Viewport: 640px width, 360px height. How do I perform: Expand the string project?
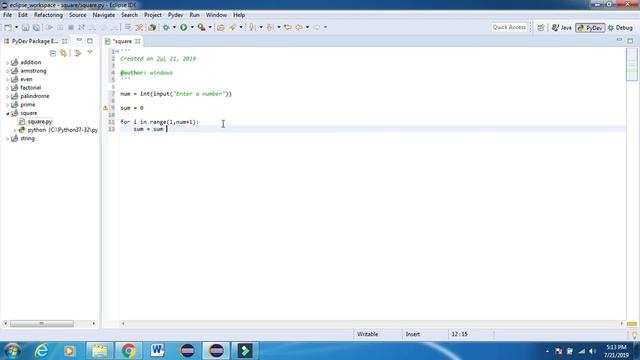pyautogui.click(x=7, y=139)
